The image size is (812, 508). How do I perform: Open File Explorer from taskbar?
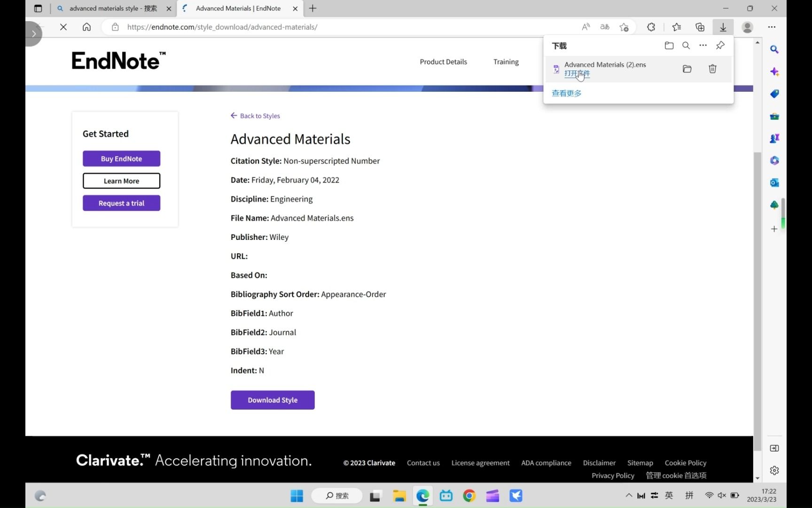tap(399, 496)
